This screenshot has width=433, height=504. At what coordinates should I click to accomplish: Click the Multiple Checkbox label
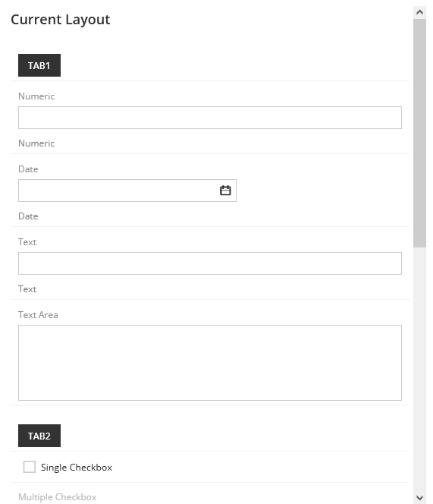coord(57,497)
